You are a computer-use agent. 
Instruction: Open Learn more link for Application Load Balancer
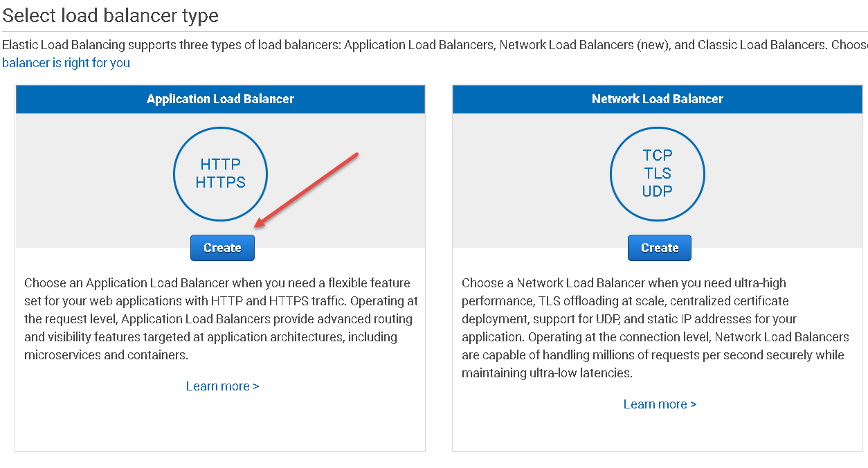tap(222, 386)
